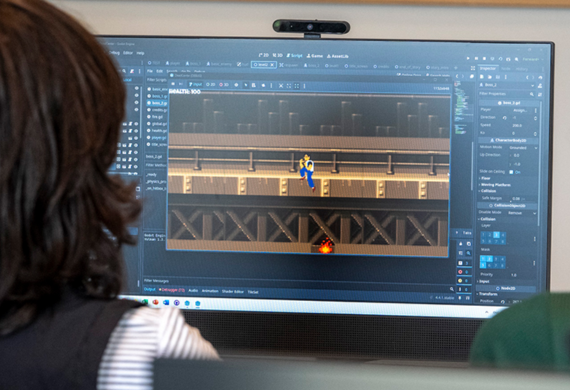Expand the Floor section
This screenshot has width=570, height=390.
coord(486,178)
